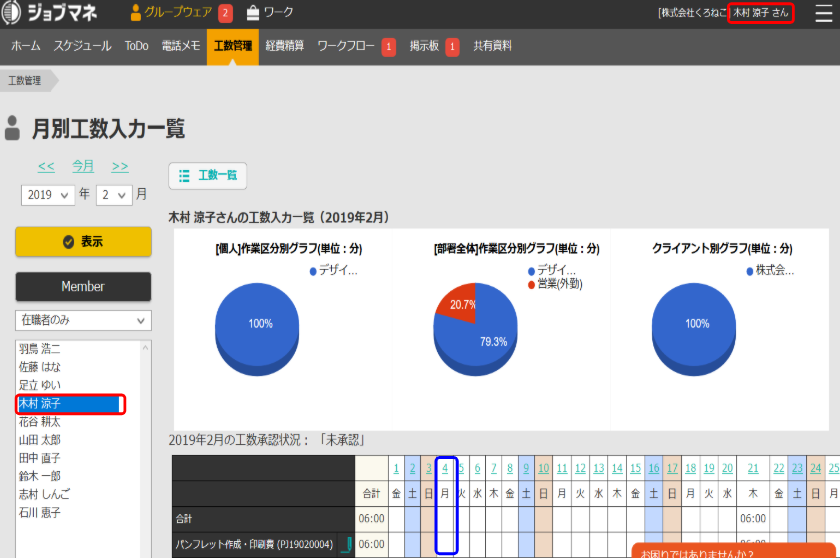Select 佐藤 はな in member list
The width and height of the screenshot is (840, 558).
point(40,367)
